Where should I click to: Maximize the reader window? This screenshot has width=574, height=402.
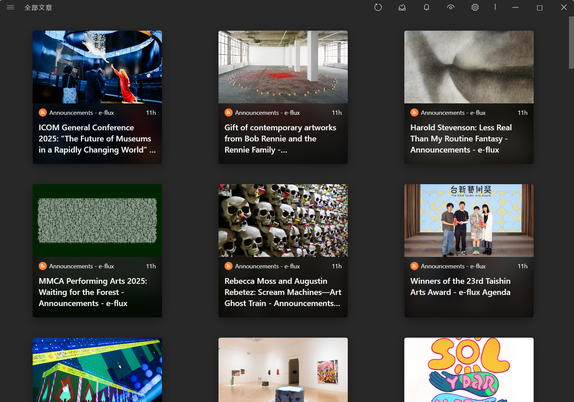[540, 7]
